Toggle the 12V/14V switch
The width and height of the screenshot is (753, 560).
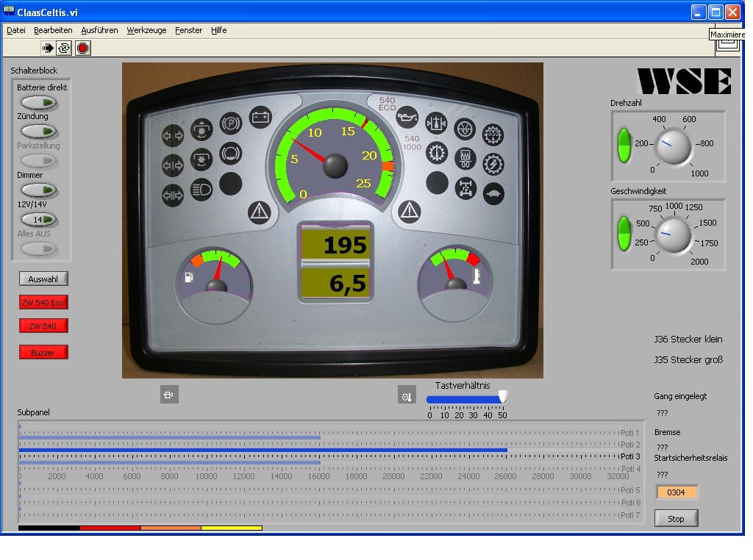tap(39, 220)
